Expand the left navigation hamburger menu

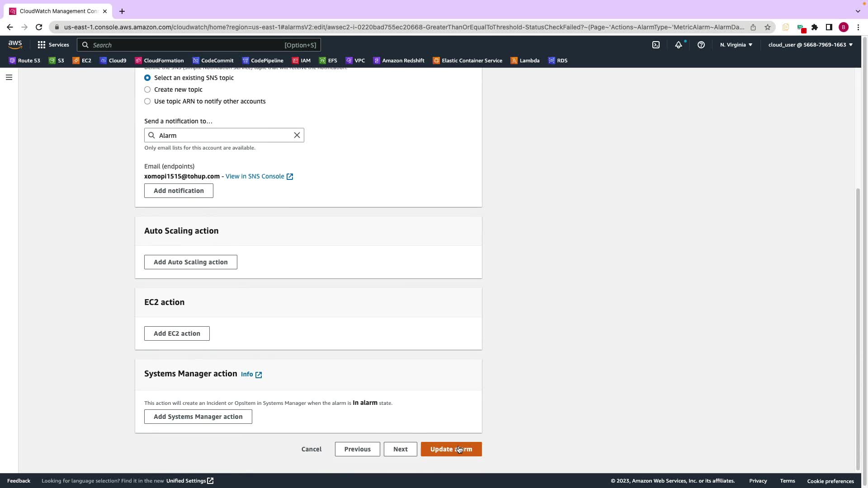tap(9, 77)
